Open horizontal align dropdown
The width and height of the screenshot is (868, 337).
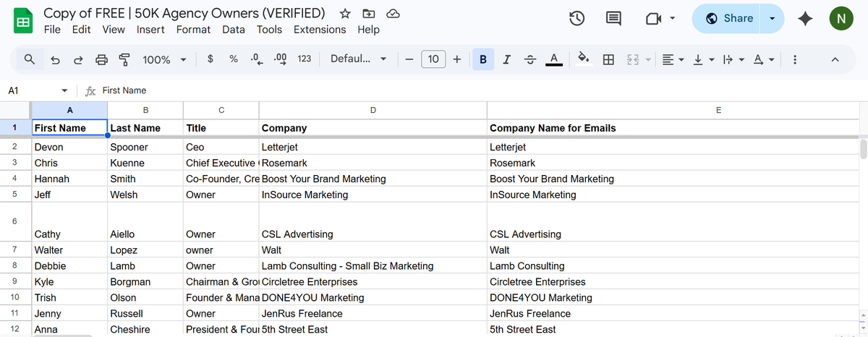[x=673, y=59]
